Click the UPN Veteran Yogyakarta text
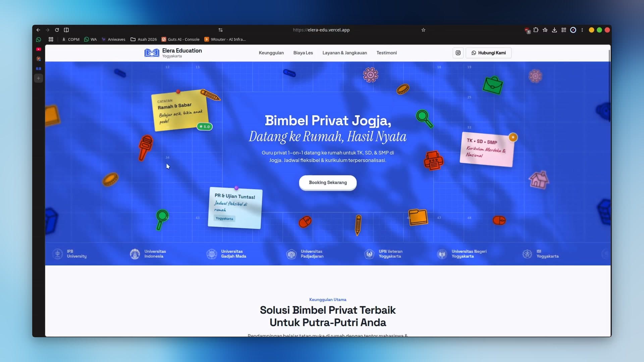Image resolution: width=644 pixels, height=362 pixels. coord(390,254)
